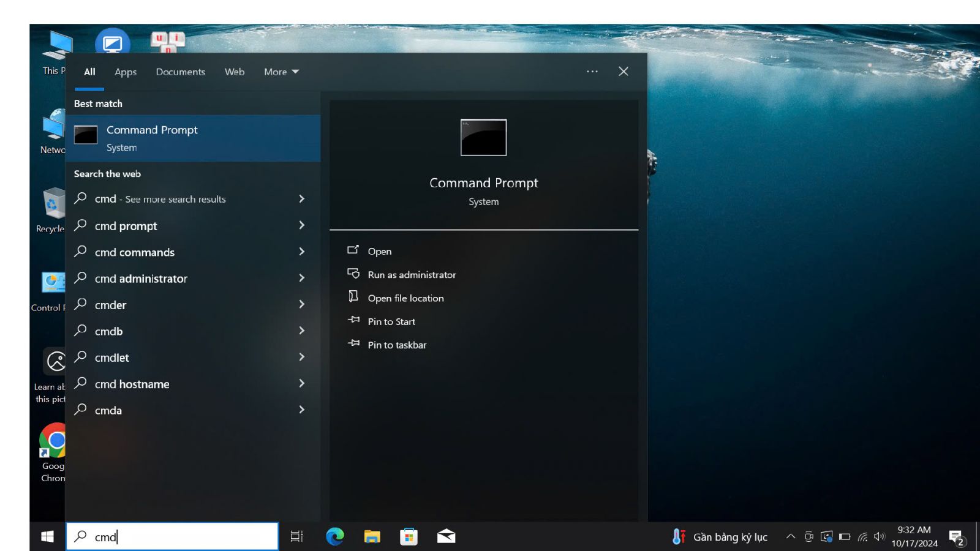
Task: Select the Google Chrome desktop shortcut
Action: (53, 453)
